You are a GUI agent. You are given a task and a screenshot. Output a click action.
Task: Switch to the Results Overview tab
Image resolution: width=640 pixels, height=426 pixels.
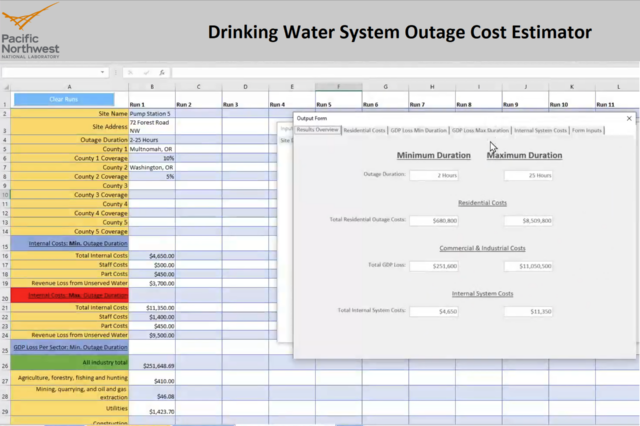[318, 130]
